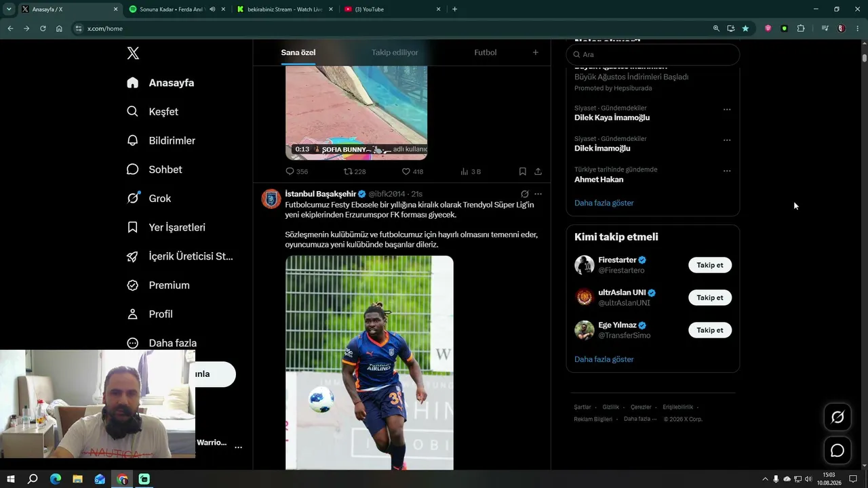Open view stats showing 3 B
The width and height of the screenshot is (868, 488).
pyautogui.click(x=470, y=171)
